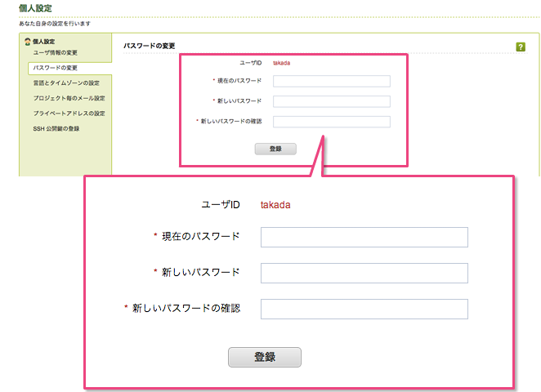Click the small 登録 button in upper form
This screenshot has height=392, width=541.
275,149
